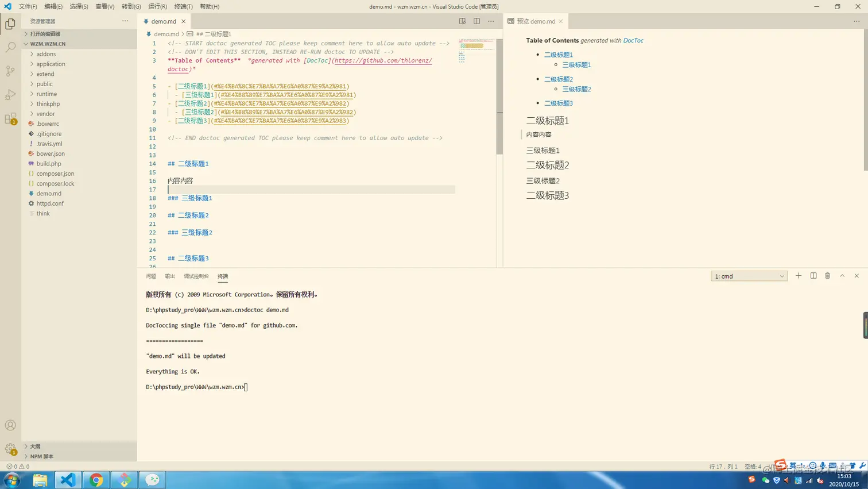Screen dimensions: 868x489
Task: Open more actions for the preview group
Action: pos(857,21)
